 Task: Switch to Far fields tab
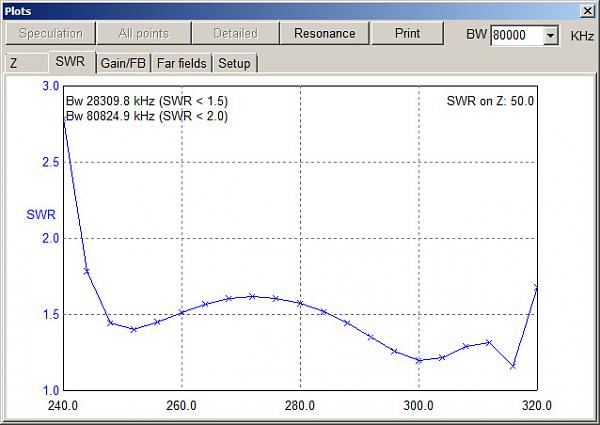coord(182,63)
